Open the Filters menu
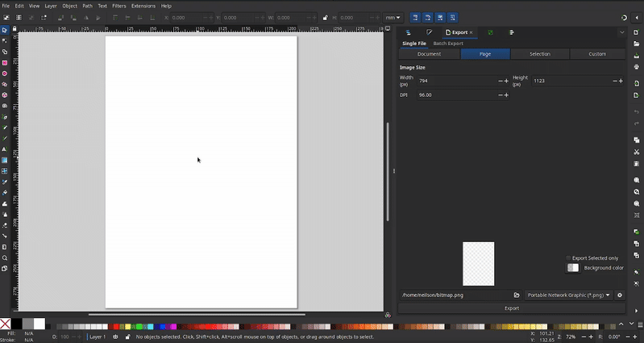The image size is (644, 343). pyautogui.click(x=118, y=6)
